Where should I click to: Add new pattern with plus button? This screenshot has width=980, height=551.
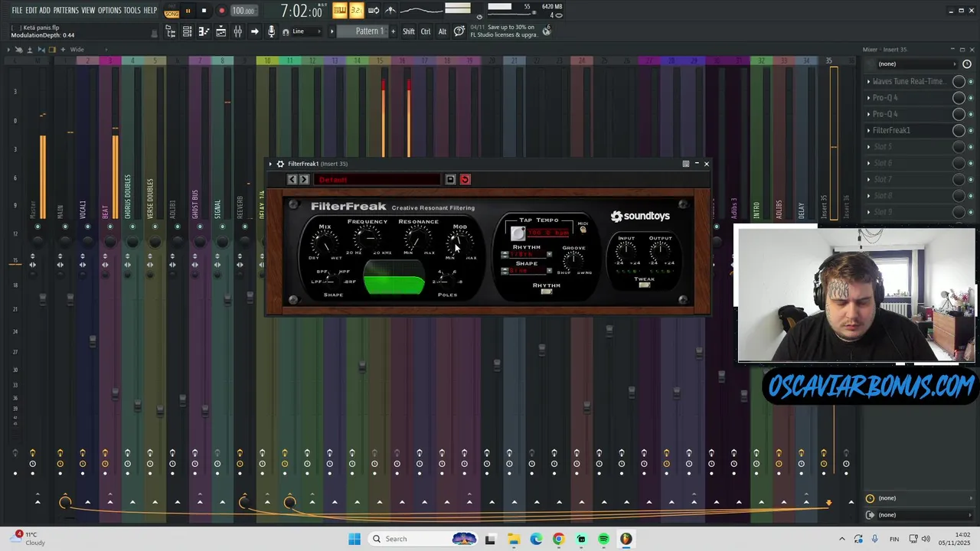point(394,31)
